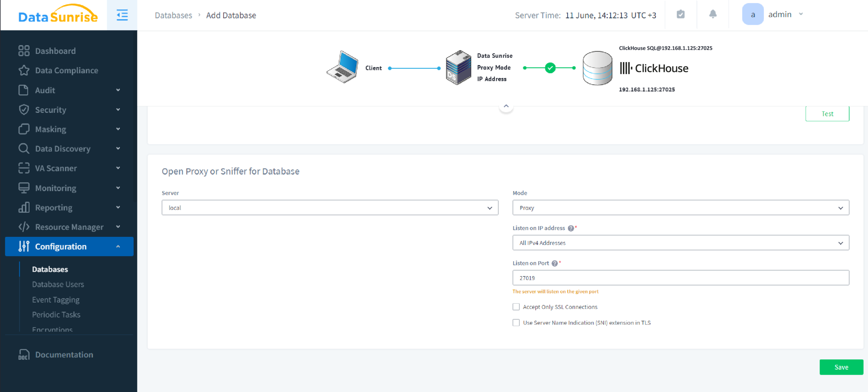Check Use Server Name Indication (SNI) extension
Viewport: 868px width, 392px height.
[516, 323]
